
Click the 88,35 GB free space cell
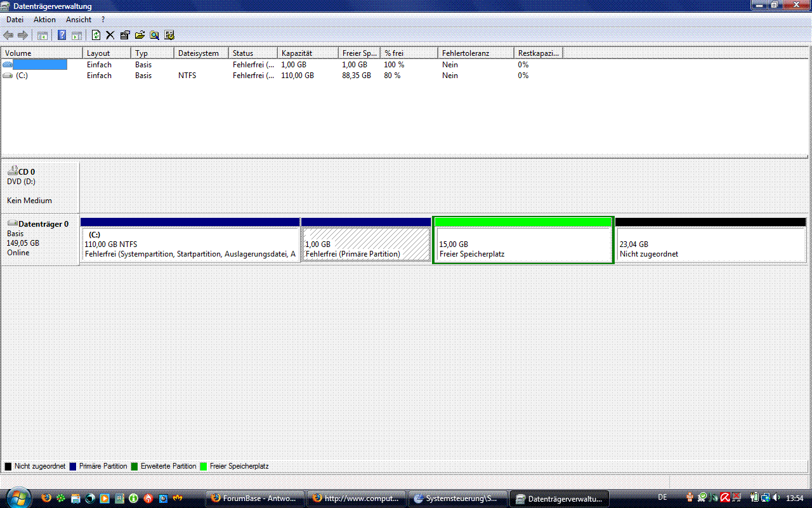pos(357,76)
